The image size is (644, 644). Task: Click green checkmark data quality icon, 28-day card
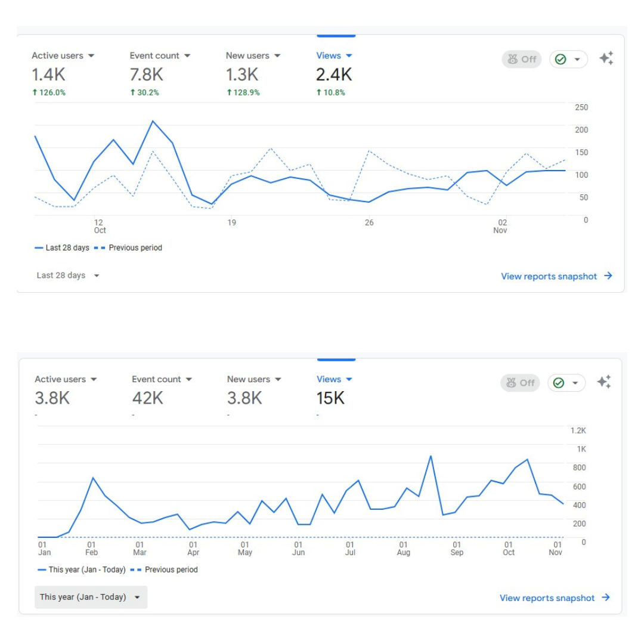[561, 59]
